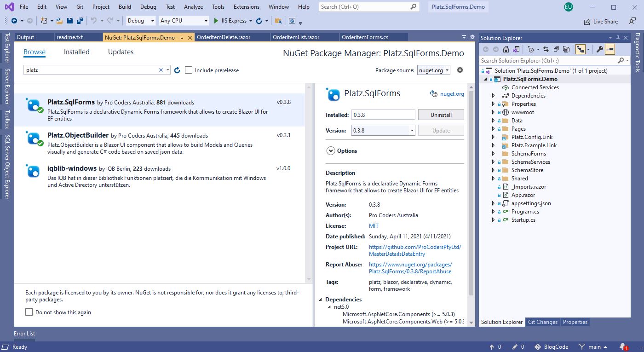The height and width of the screenshot is (352, 644).
Task: Open the nuget.org link in package details
Action: (x=452, y=94)
